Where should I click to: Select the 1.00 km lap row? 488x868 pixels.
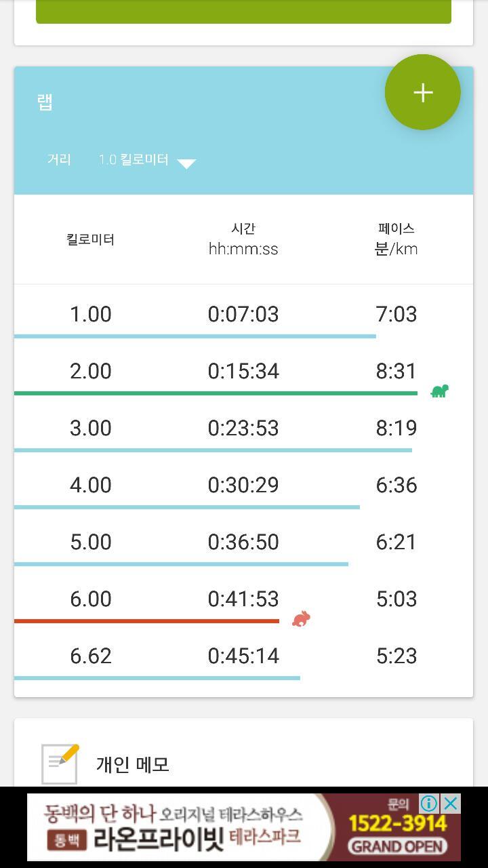(243, 314)
